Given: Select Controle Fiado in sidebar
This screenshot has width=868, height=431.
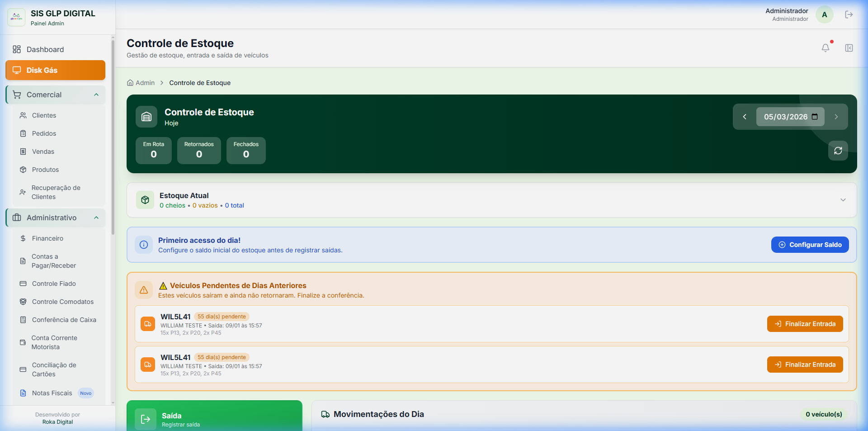Looking at the screenshot, I should 54,284.
